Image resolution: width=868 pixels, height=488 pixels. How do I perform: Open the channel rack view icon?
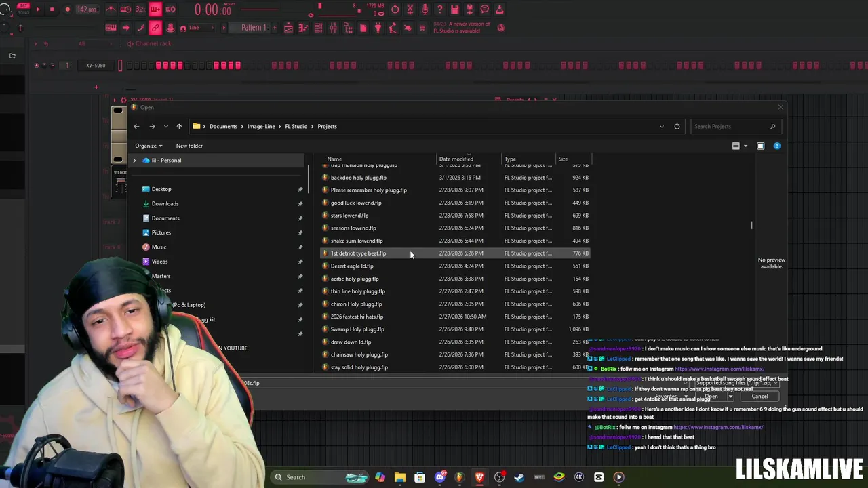coord(318,28)
